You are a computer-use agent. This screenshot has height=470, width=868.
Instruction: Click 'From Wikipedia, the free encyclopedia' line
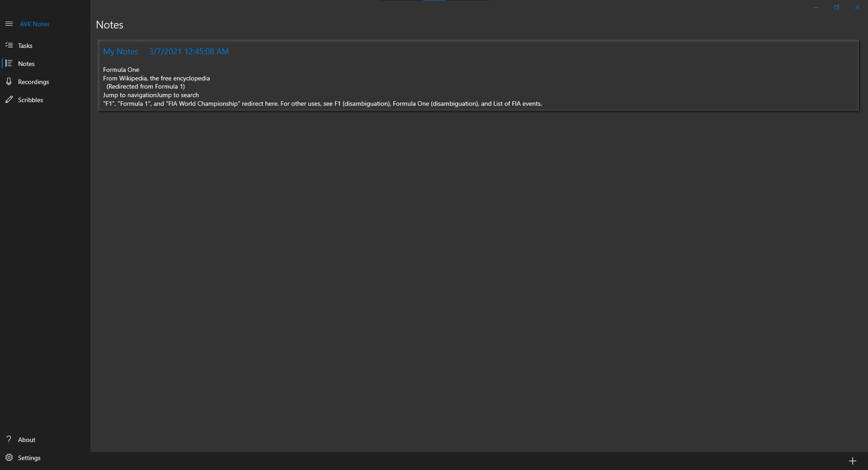click(x=156, y=78)
